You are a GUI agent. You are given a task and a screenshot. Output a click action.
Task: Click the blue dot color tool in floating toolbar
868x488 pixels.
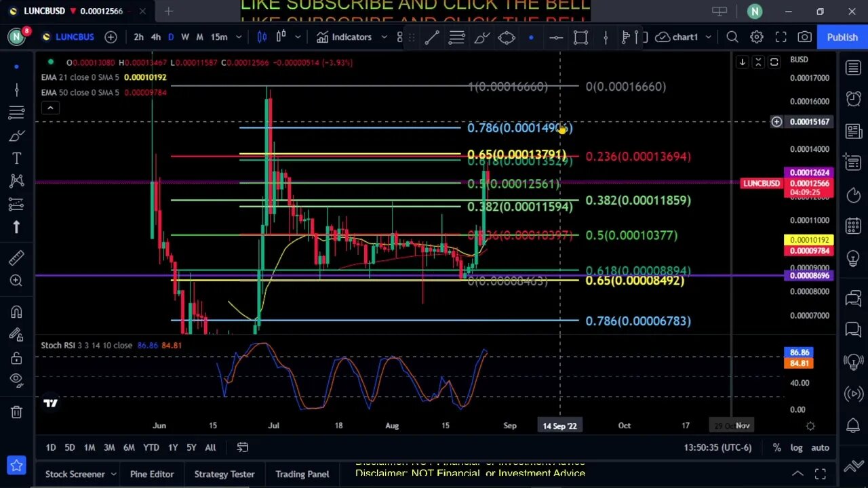(x=531, y=38)
